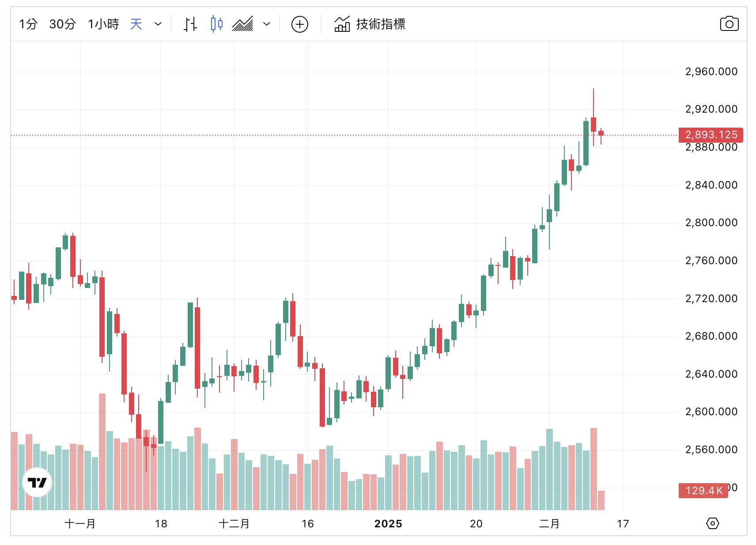
Task: Switch to the 1小時 interval
Action: pos(103,24)
